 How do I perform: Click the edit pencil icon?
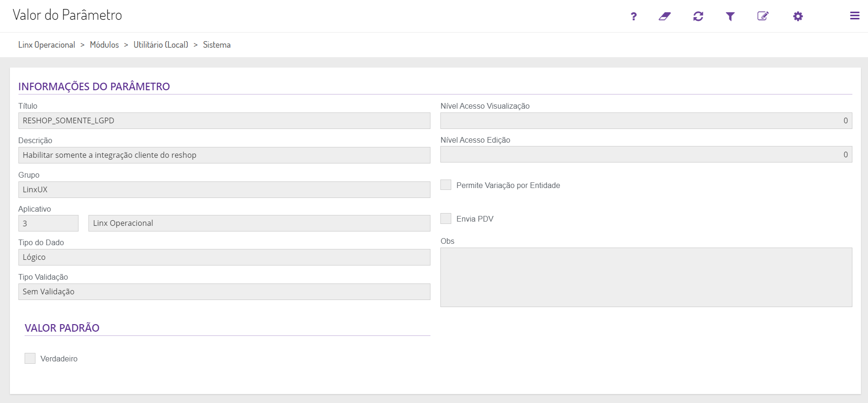tap(763, 17)
